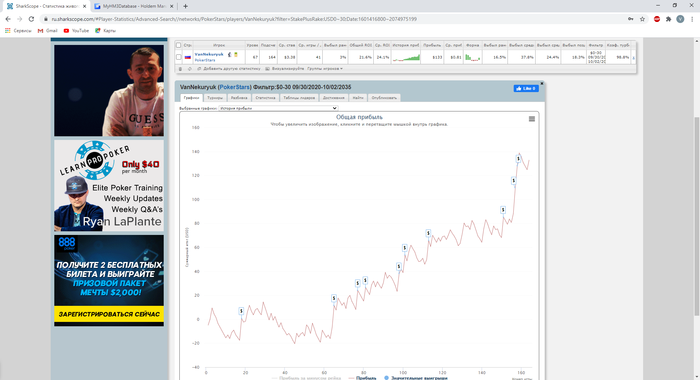Check the VanNekuryuk row checkbox
This screenshot has width=700, height=380.
pyautogui.click(x=179, y=57)
